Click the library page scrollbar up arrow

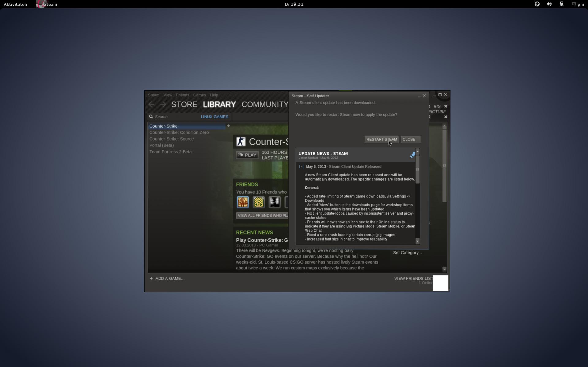click(x=444, y=126)
